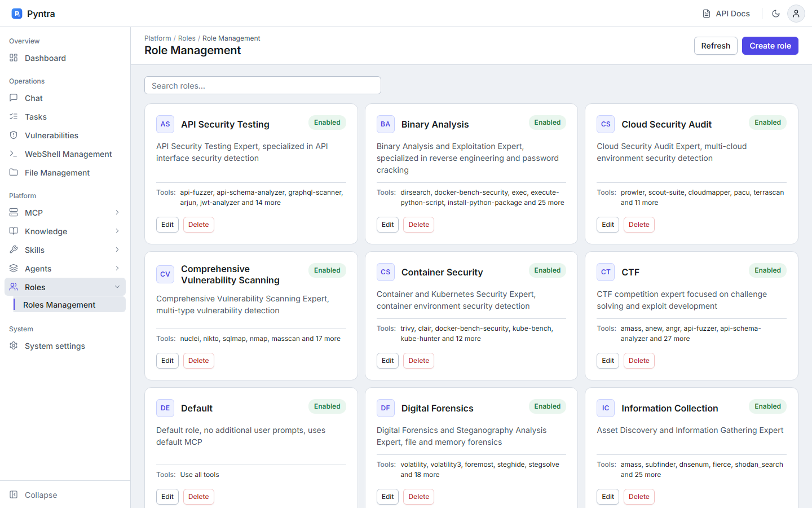812x508 pixels.
Task: Expand the Skills submenu chevron
Action: tap(117, 250)
